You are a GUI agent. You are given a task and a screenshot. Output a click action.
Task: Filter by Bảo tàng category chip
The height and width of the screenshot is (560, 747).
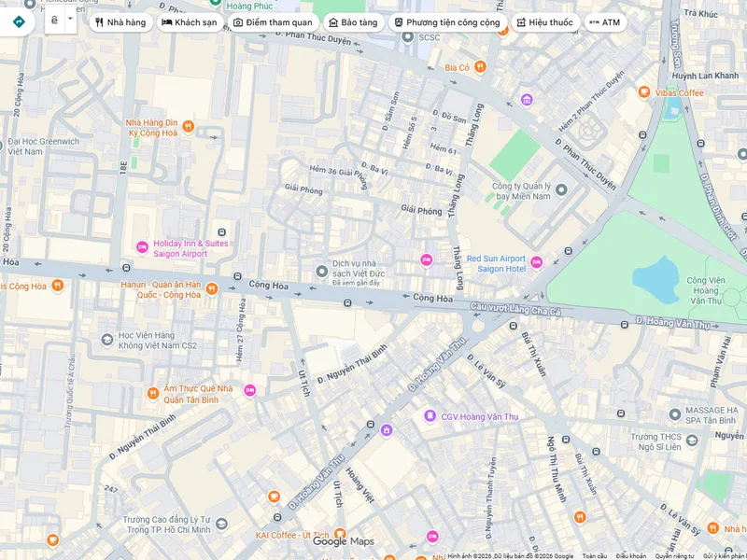[x=354, y=22]
